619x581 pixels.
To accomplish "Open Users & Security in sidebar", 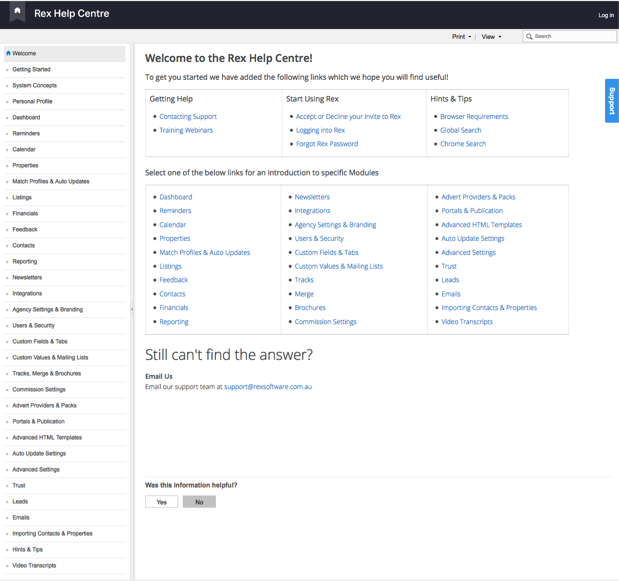I will [33, 326].
